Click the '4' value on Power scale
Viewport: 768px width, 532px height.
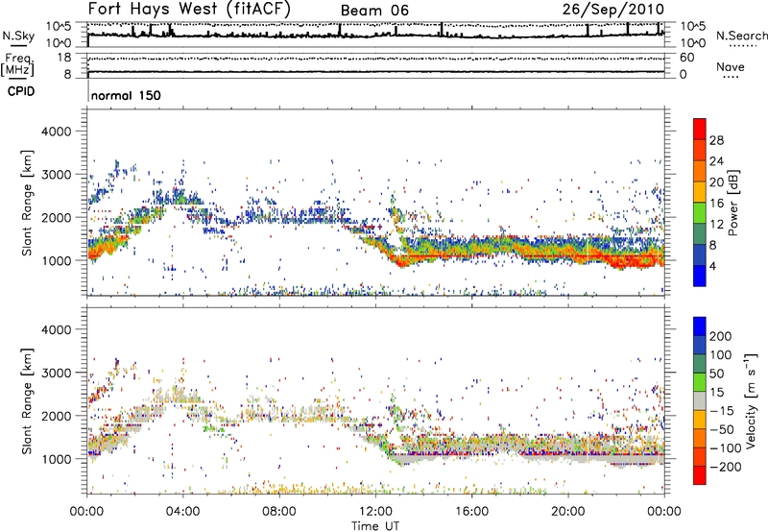coord(712,267)
